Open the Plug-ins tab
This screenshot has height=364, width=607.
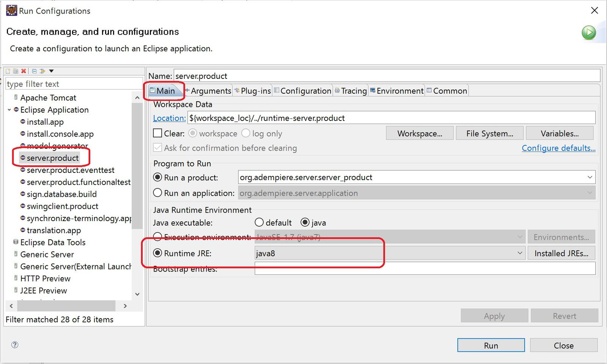pyautogui.click(x=253, y=91)
